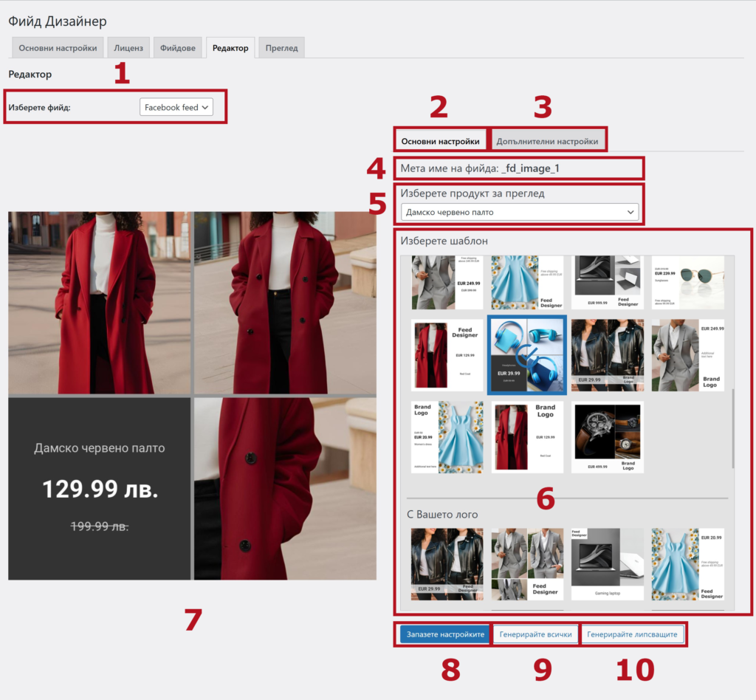
Task: Click the Генерирайте липсващите button
Action: point(632,634)
